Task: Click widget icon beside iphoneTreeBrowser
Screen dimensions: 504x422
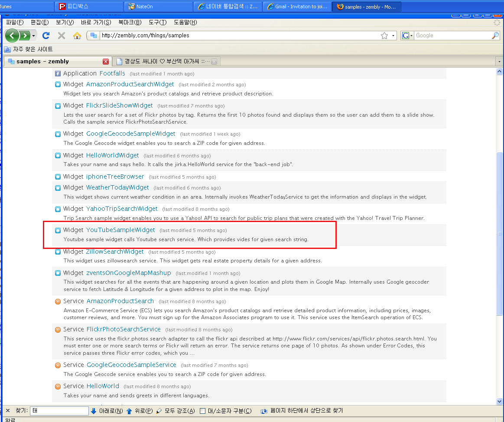Action: point(58,177)
